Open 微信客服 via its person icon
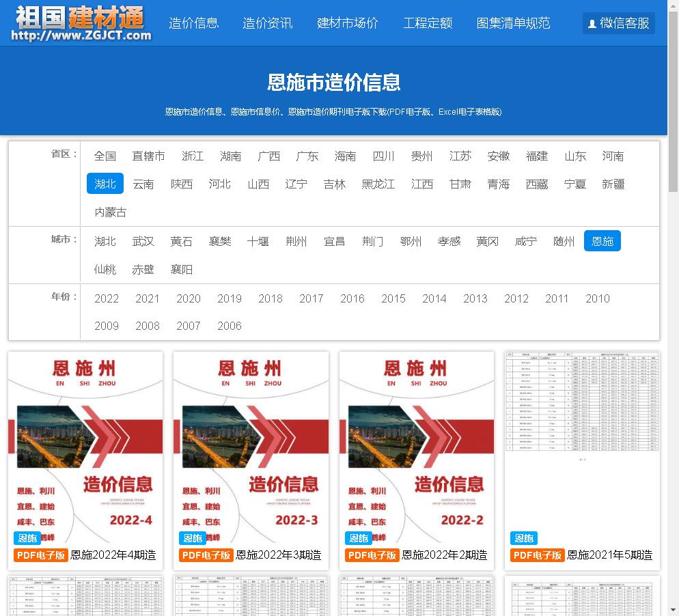 click(592, 23)
